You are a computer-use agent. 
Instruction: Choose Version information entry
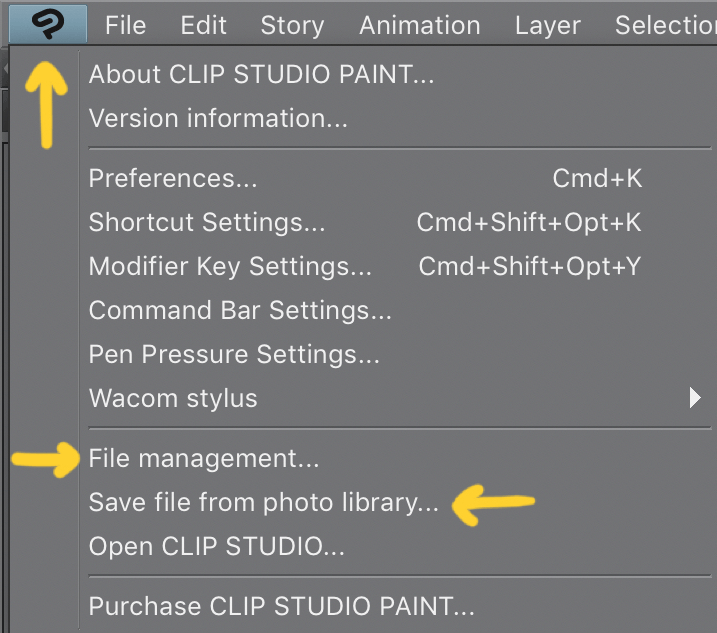pos(218,119)
